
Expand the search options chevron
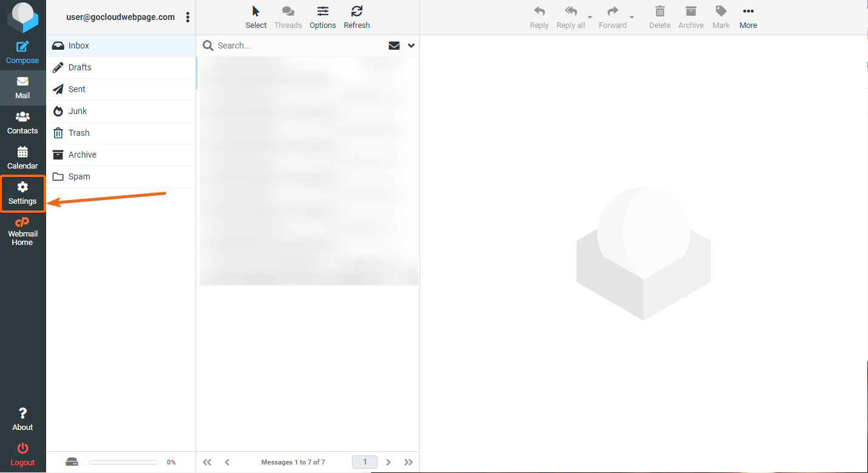pos(412,45)
